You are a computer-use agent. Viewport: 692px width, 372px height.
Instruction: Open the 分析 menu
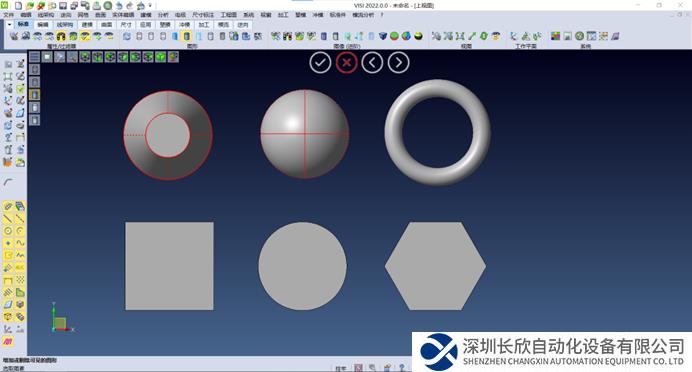click(x=163, y=15)
